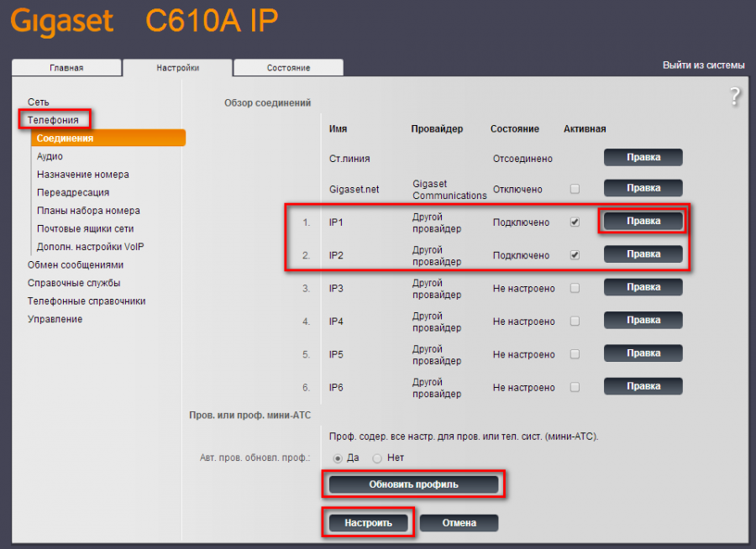This screenshot has height=549, width=756.
Task: Expand the Телефония menu section
Action: (x=53, y=120)
